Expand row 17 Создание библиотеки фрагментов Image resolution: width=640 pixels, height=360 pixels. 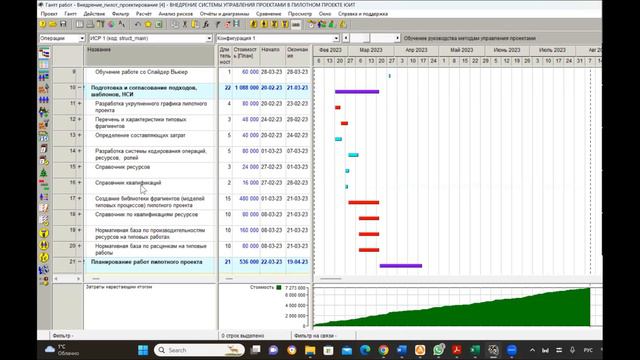(x=80, y=198)
